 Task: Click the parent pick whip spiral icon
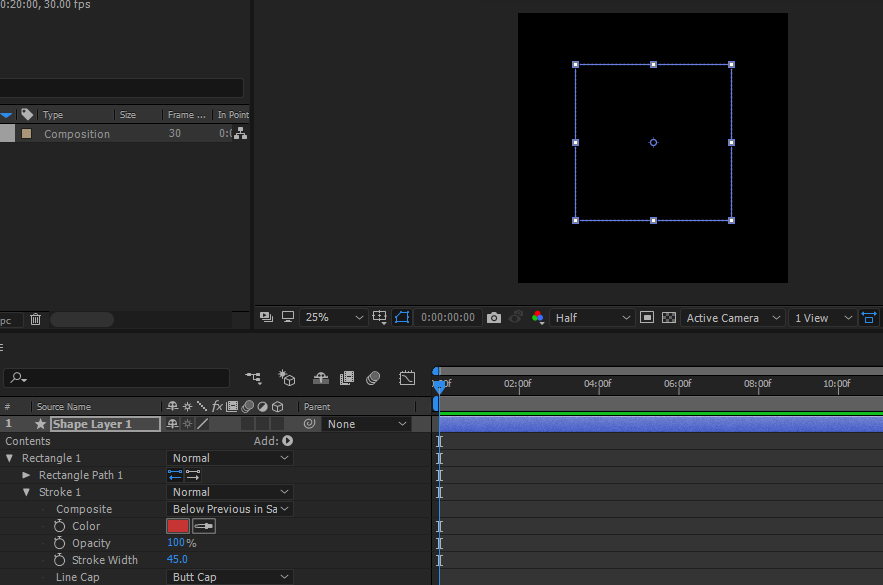pos(309,424)
